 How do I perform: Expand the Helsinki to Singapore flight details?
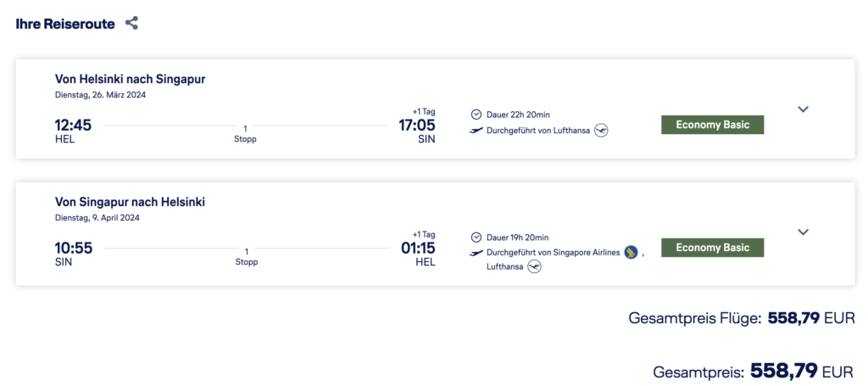pyautogui.click(x=804, y=109)
